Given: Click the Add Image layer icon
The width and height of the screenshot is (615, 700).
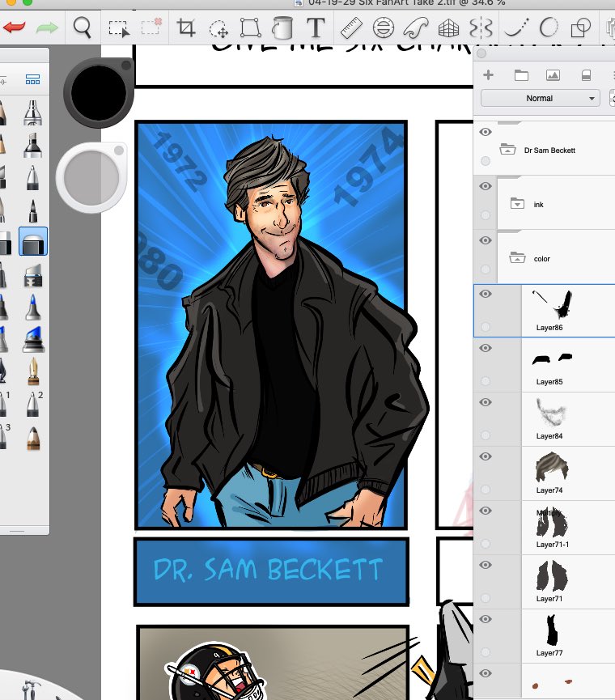Looking at the screenshot, I should pyautogui.click(x=553, y=75).
